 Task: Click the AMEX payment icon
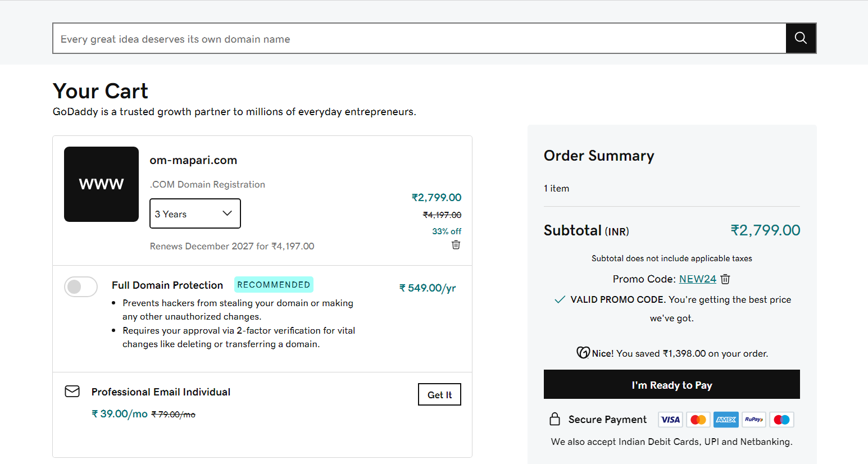(725, 419)
